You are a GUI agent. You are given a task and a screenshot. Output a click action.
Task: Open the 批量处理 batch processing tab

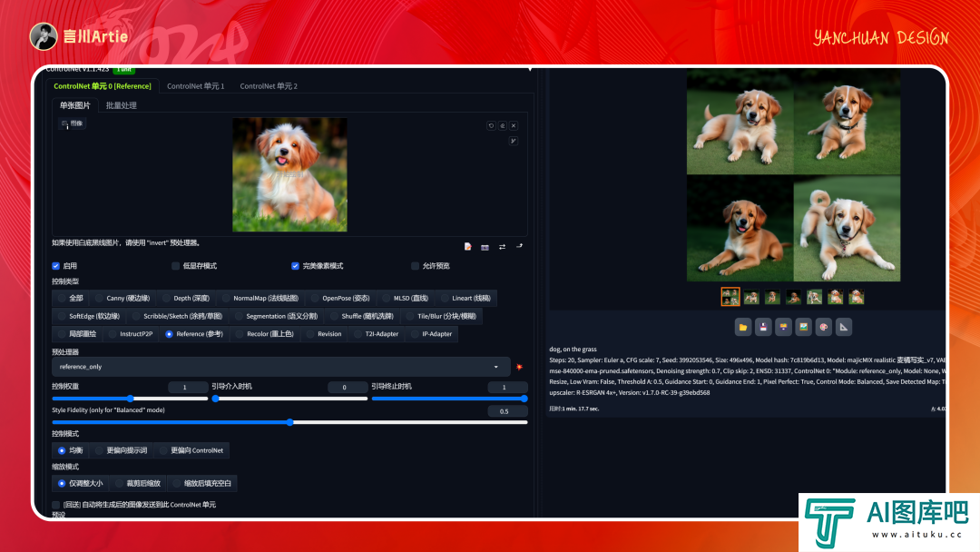pos(122,105)
